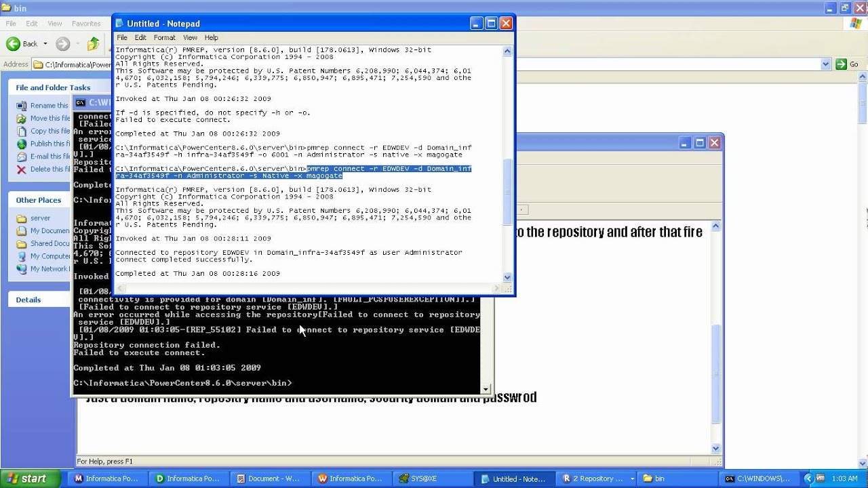
Task: Click the Explorer Forward arrow
Action: [63, 44]
